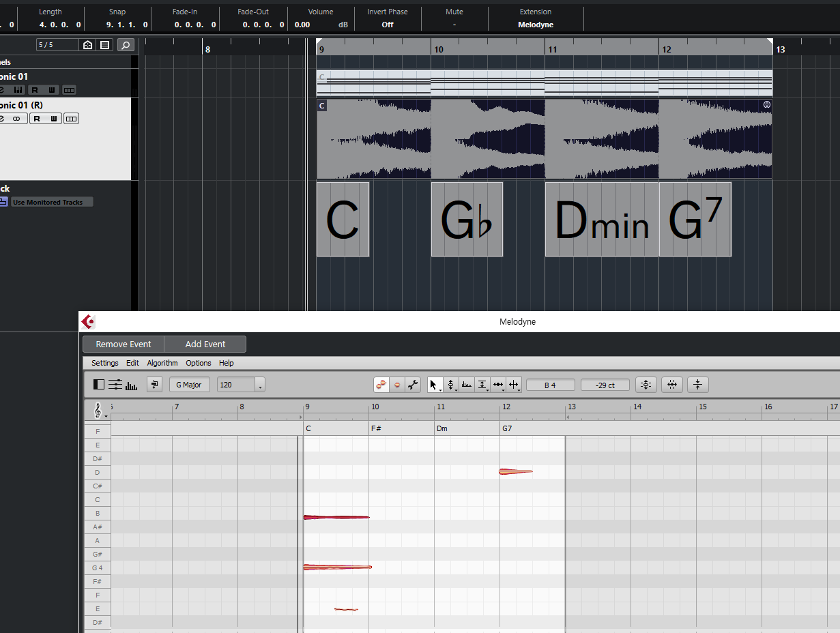Select the Amplitude tool in Melodyne
This screenshot has height=633, width=840.
pyautogui.click(x=482, y=385)
